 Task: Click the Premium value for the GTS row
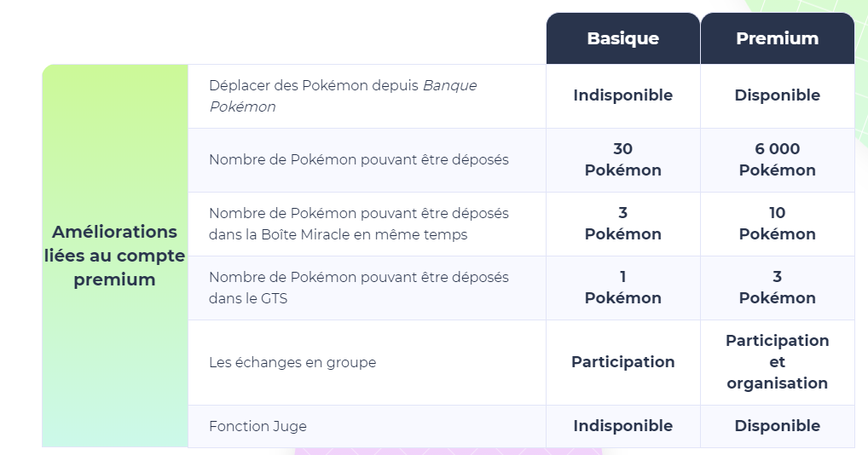click(777, 287)
